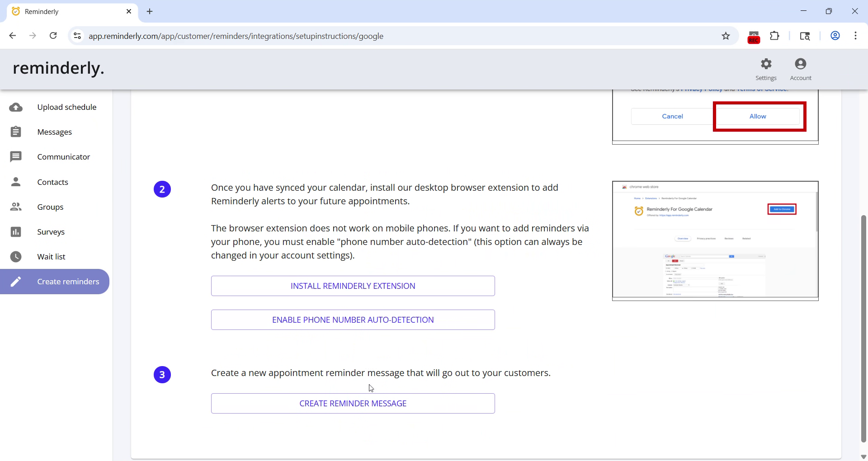This screenshot has width=868, height=461.
Task: Click the Settings label in header
Action: click(766, 78)
